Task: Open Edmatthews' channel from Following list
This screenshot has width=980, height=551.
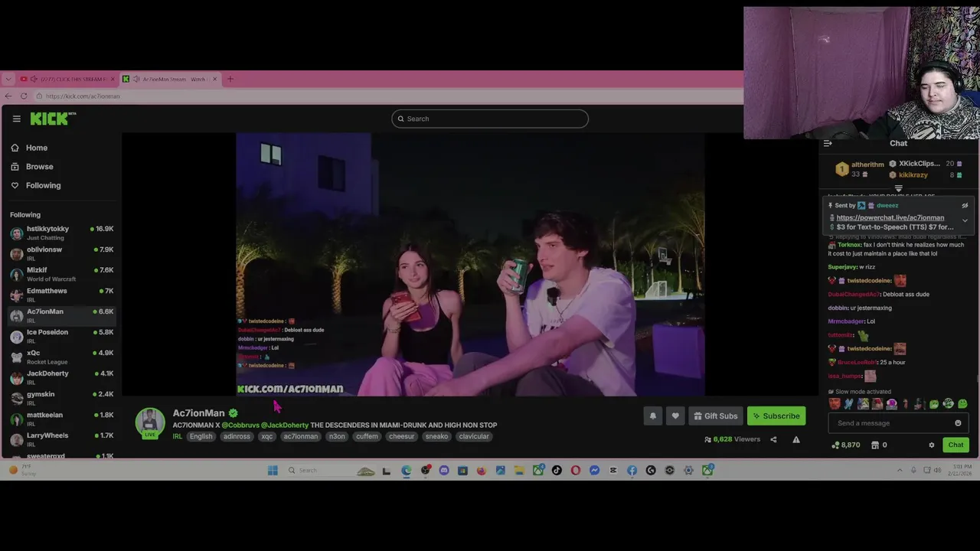Action: 61,295
